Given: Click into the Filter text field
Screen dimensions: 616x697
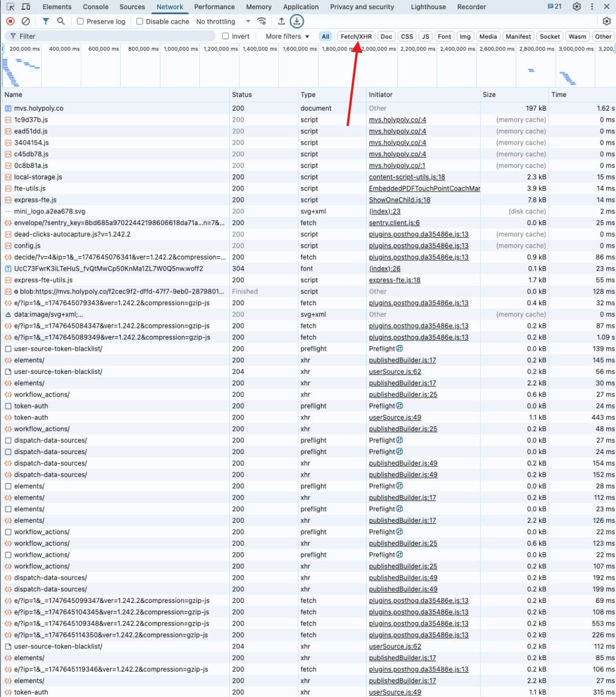Looking at the screenshot, I should [x=109, y=36].
